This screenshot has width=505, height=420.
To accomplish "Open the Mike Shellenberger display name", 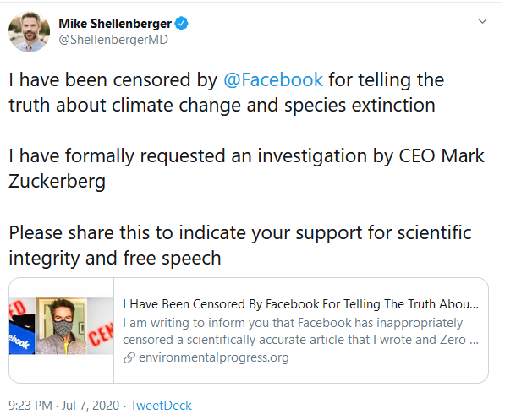I will pos(115,24).
